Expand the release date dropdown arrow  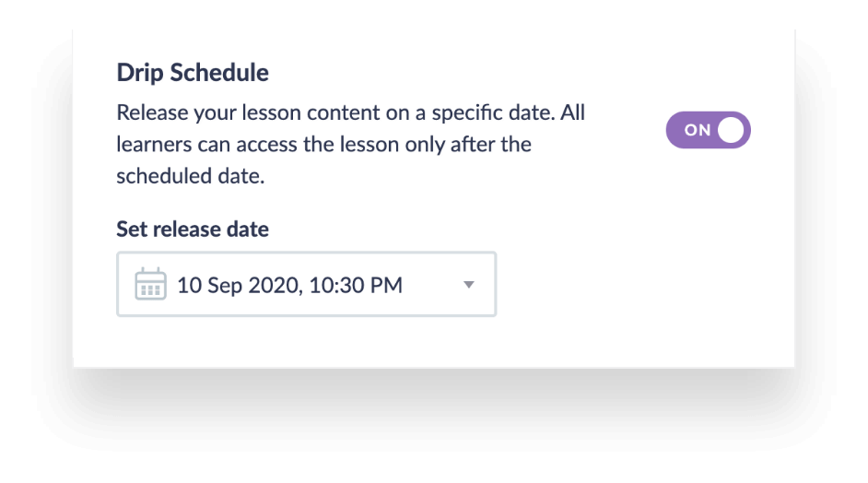pyautogui.click(x=469, y=285)
